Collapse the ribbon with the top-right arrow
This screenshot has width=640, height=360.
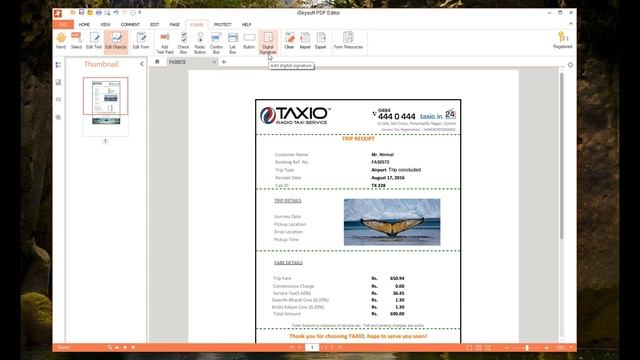coord(571,24)
